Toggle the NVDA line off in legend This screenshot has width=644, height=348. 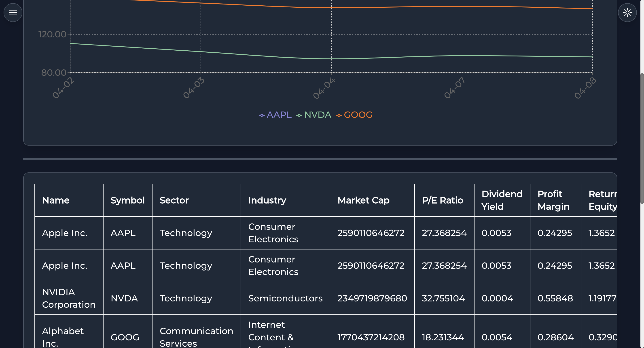[318, 115]
